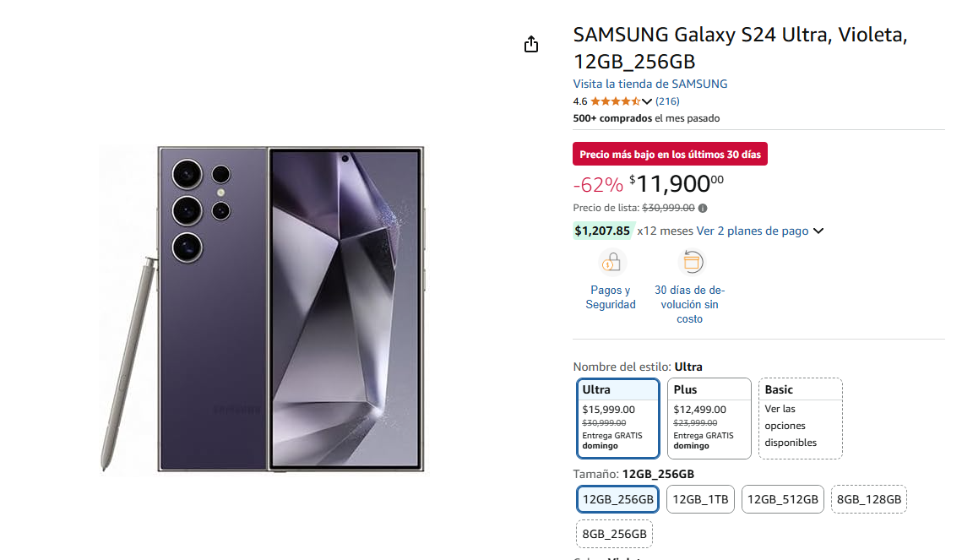The width and height of the screenshot is (962, 560).
Task: Click the 30 días de devolución link
Action: (689, 304)
